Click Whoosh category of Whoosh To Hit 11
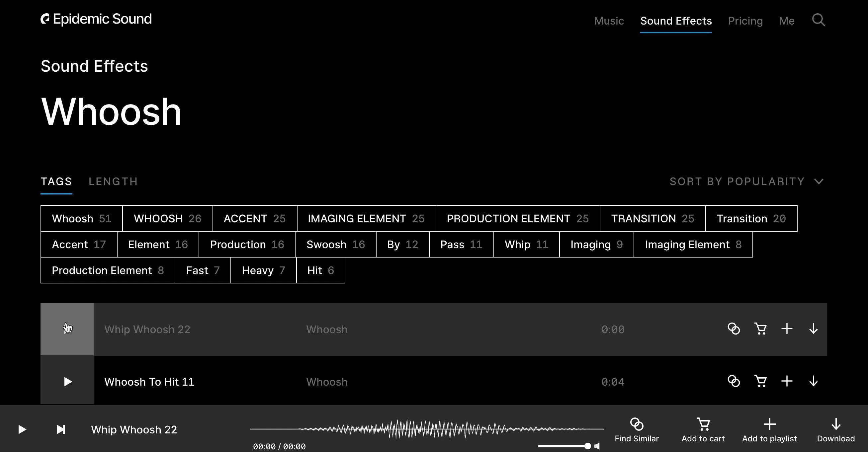The width and height of the screenshot is (868, 452). [x=327, y=382]
